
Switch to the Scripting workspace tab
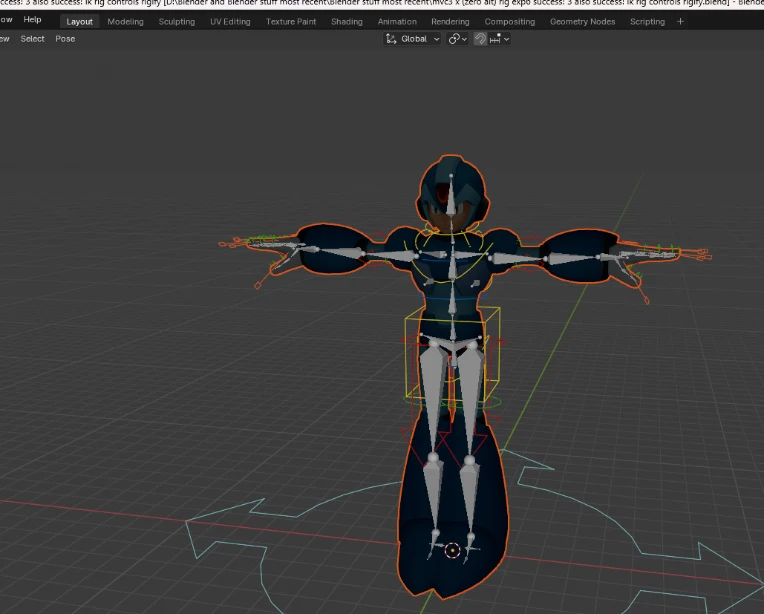pyautogui.click(x=647, y=21)
